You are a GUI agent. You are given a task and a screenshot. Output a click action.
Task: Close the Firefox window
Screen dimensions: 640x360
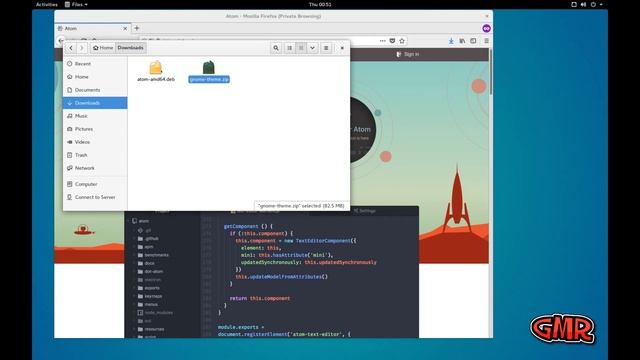(x=487, y=16)
